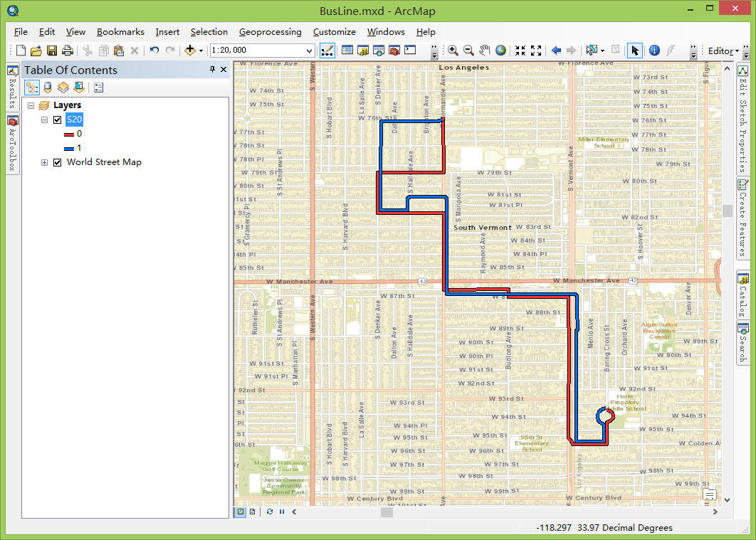Open the ArcToolbox window toolbar icon
Viewport: 756px width, 540px height.
tap(394, 50)
